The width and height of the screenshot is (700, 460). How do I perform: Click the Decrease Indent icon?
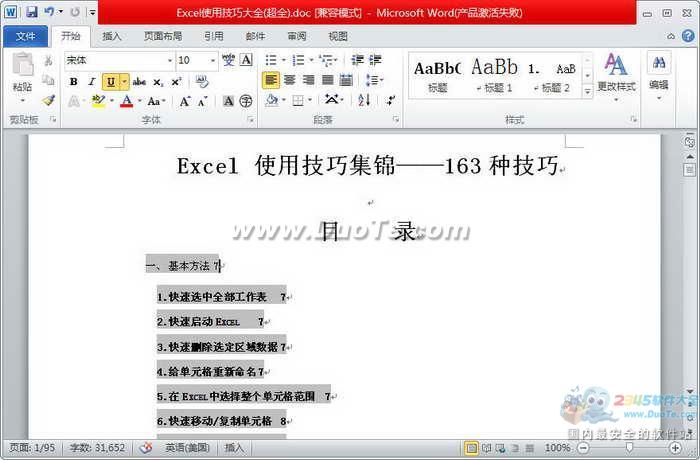[357, 60]
